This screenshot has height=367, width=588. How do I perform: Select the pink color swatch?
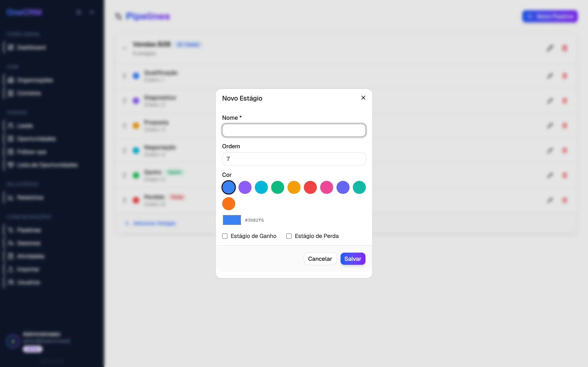pos(326,187)
